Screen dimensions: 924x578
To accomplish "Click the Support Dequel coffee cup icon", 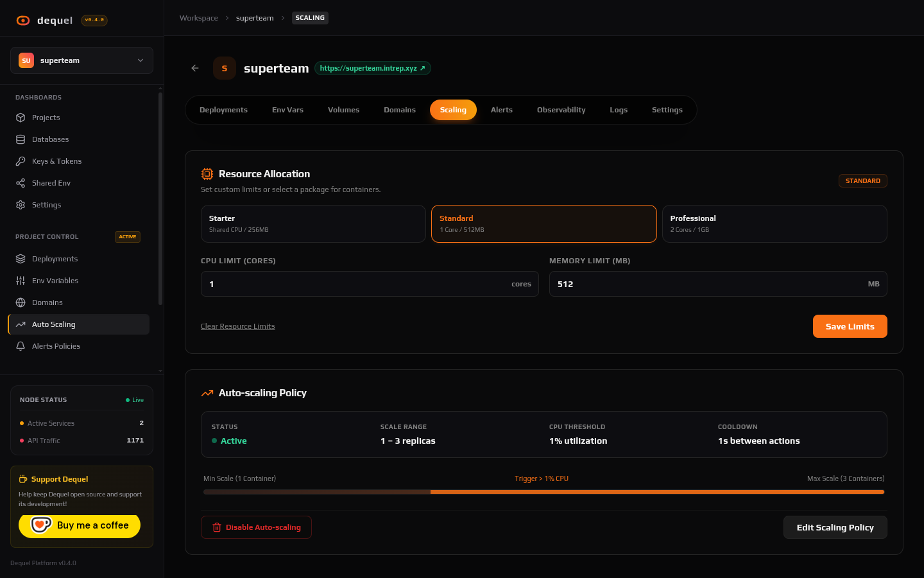I will [x=23, y=479].
